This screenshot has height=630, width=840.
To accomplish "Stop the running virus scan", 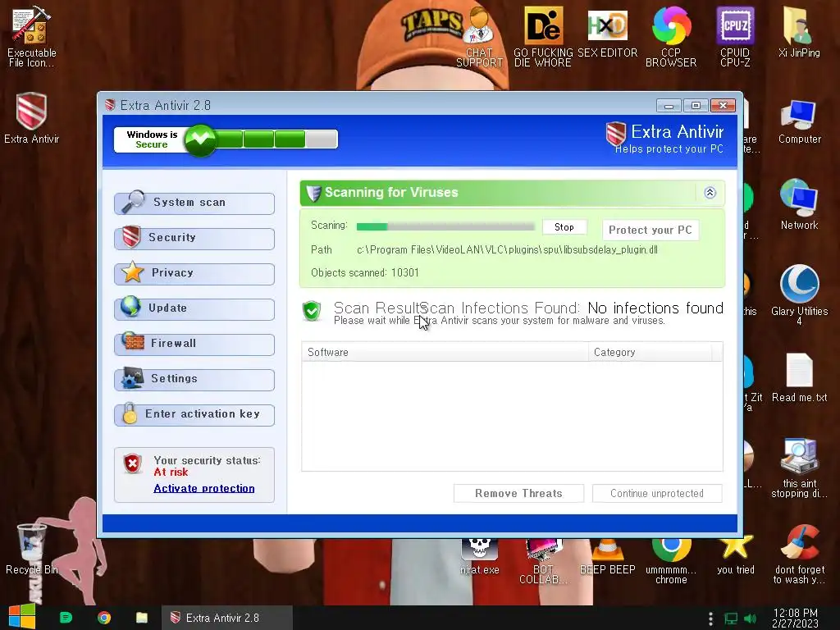I will (x=564, y=227).
